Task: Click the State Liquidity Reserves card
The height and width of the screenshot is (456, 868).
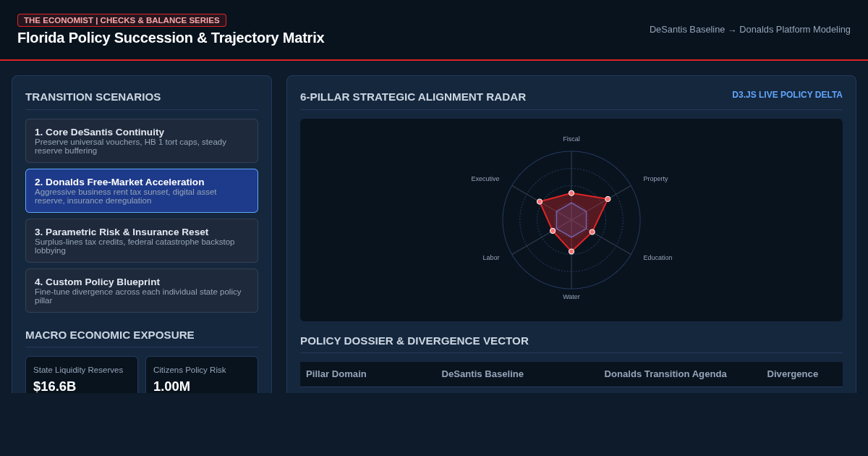Action: click(x=82, y=375)
